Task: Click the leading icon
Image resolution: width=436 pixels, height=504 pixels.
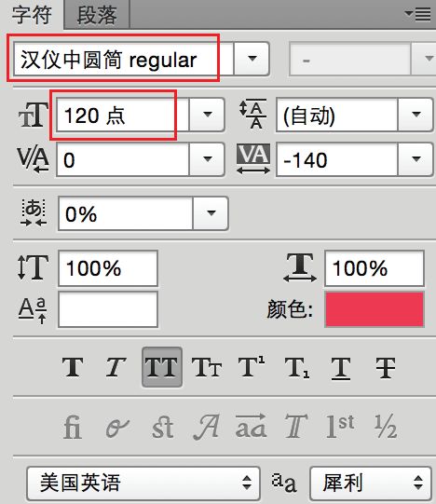Action: (253, 114)
